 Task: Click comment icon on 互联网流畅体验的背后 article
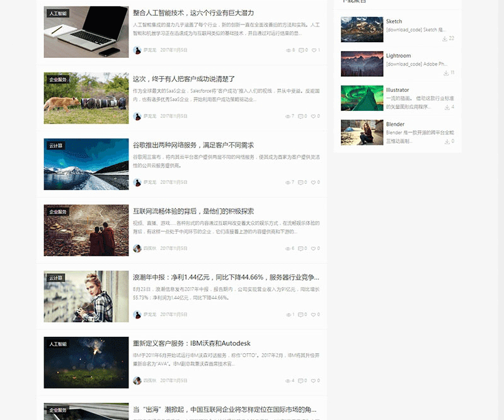tap(301, 249)
